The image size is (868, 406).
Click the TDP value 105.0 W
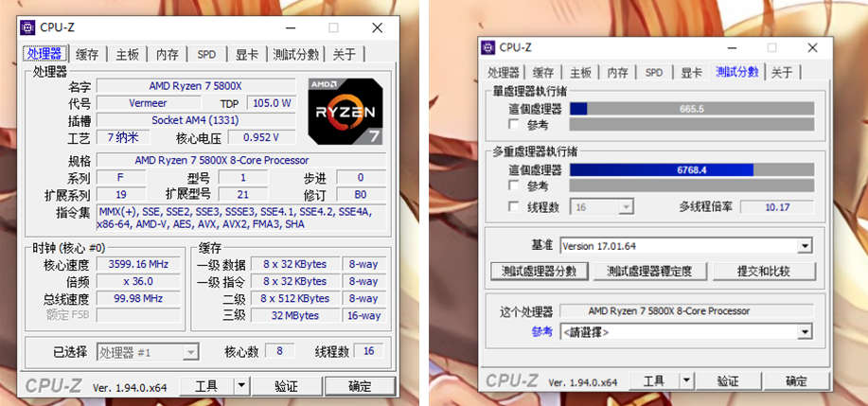pyautogui.click(x=272, y=103)
